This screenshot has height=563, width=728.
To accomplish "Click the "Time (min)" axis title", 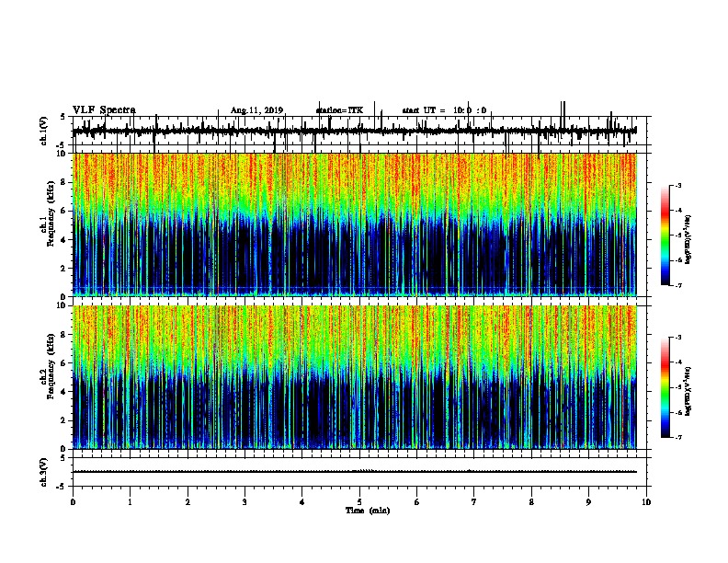I will [x=368, y=511].
